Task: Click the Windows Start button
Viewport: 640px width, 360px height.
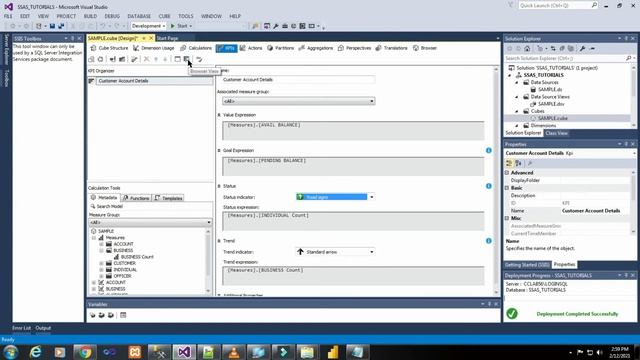Action: coord(11,352)
